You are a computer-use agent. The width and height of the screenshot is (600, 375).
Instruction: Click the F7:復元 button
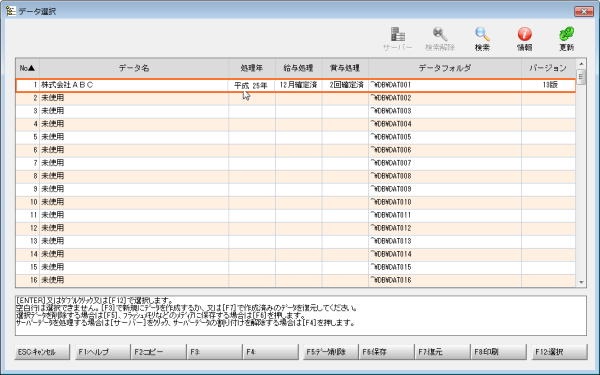point(442,352)
